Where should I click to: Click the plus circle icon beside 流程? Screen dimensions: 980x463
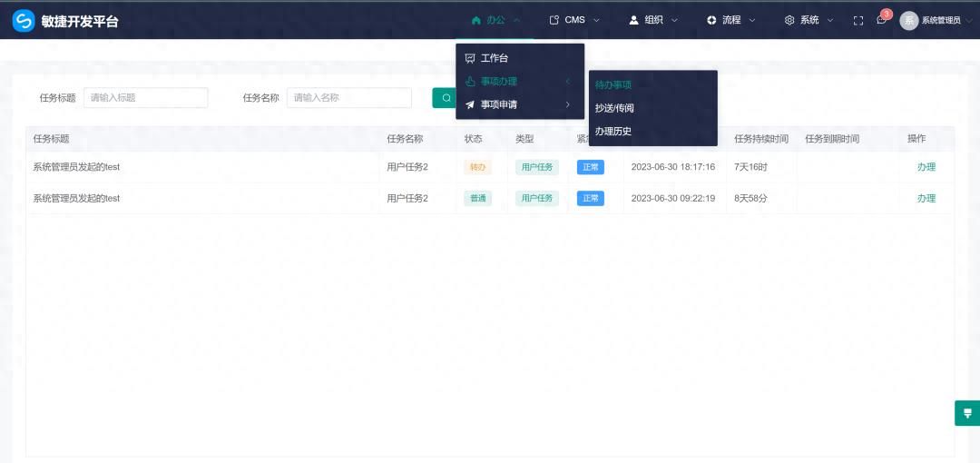pyautogui.click(x=711, y=20)
